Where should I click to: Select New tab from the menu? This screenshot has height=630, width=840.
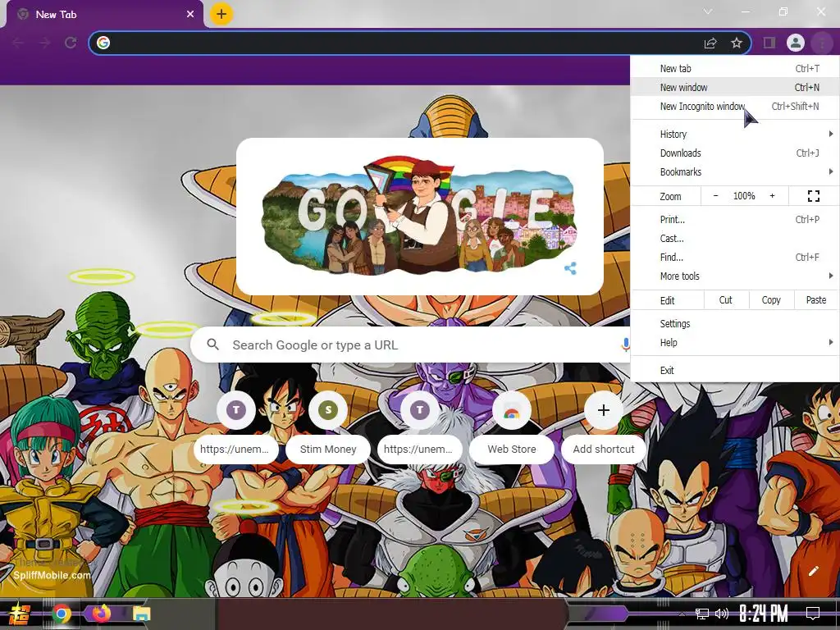[735, 69]
